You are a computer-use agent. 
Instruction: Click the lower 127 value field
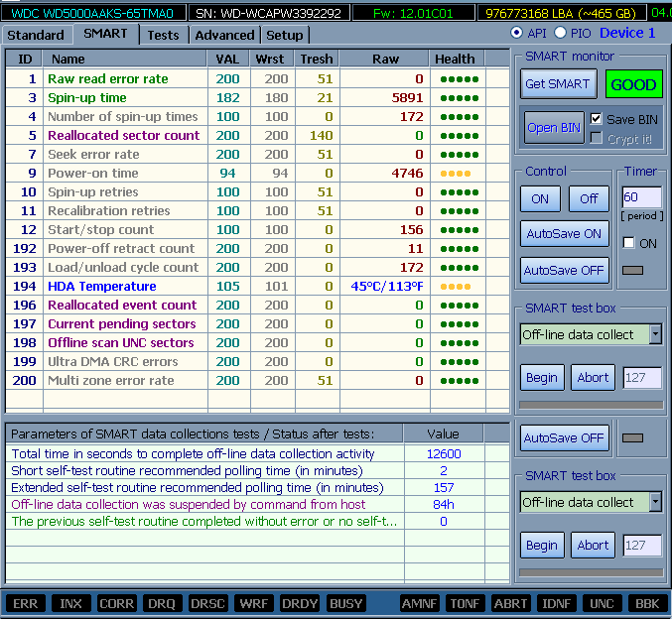click(x=642, y=545)
